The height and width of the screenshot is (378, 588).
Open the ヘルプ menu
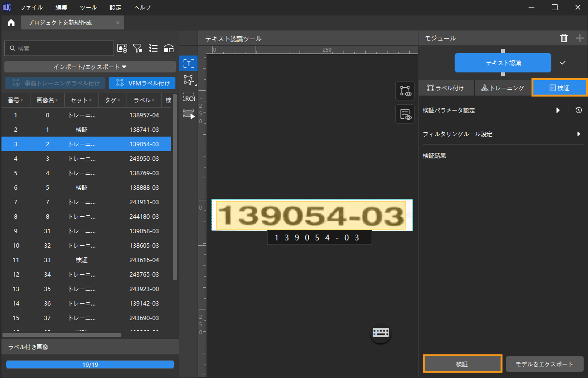[x=142, y=8]
